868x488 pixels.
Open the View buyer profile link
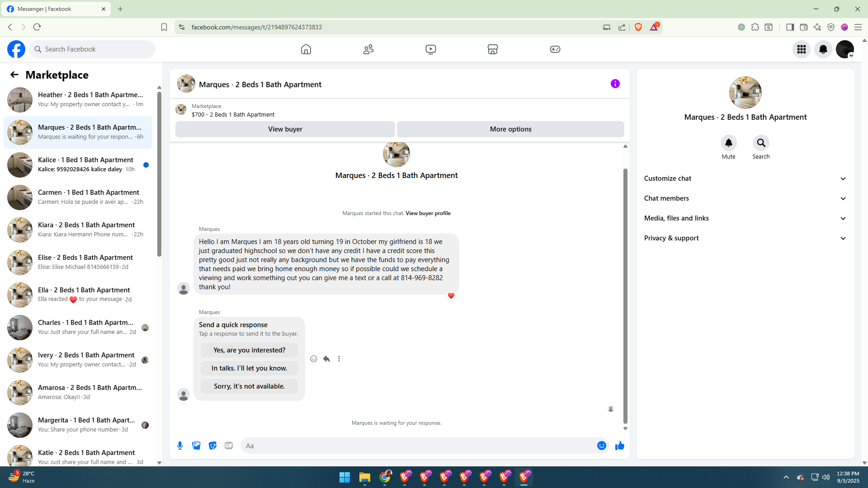[x=428, y=213]
